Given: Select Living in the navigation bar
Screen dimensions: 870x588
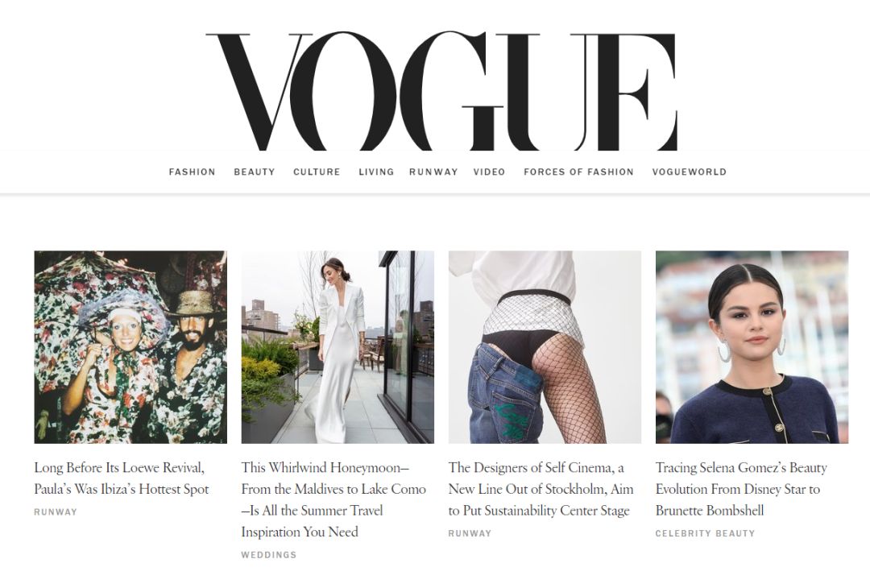Looking at the screenshot, I should [x=376, y=172].
